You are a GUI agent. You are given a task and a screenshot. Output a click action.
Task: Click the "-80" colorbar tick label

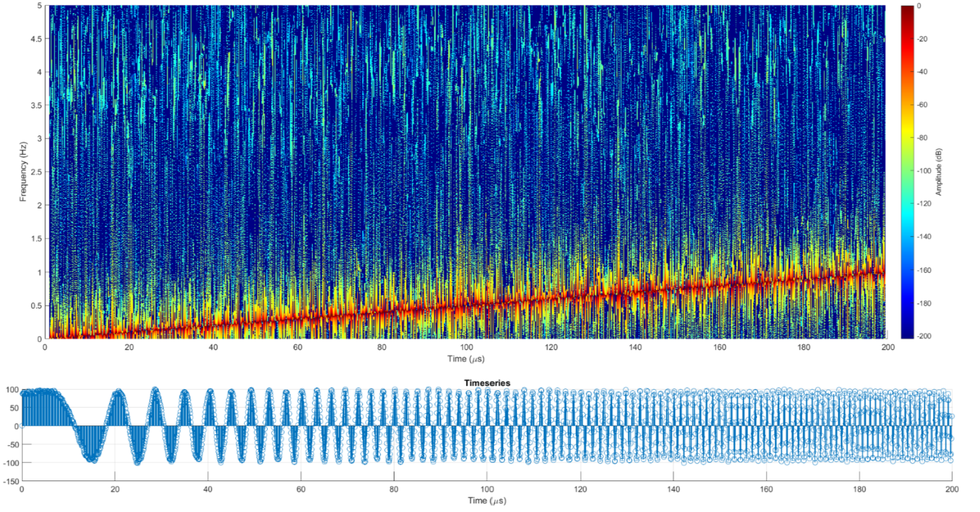click(x=922, y=138)
